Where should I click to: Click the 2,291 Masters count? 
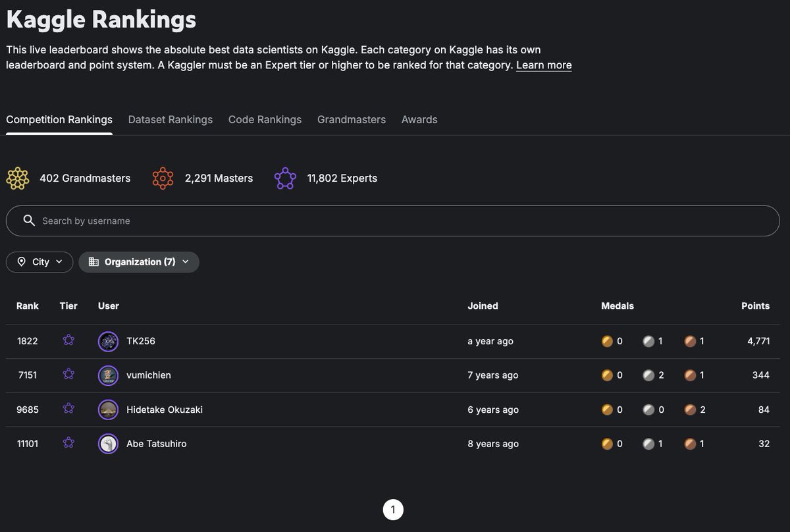click(219, 178)
